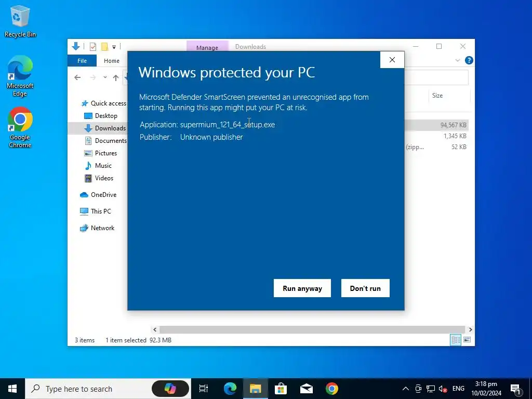Select This PC in navigation pane
Image resolution: width=532 pixels, height=399 pixels.
tap(96, 211)
